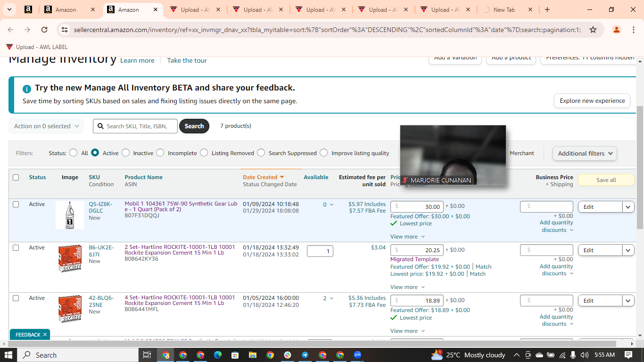
Task: Select checkbox for B6-UK2E-8J7I row
Action: coord(16,247)
